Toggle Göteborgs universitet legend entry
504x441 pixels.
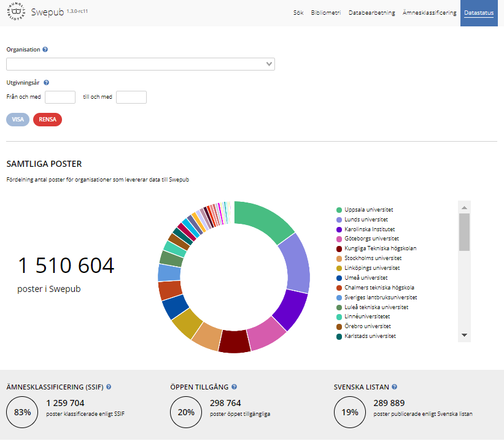[367, 239]
